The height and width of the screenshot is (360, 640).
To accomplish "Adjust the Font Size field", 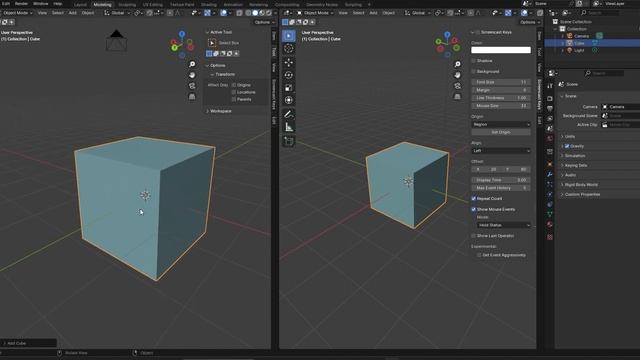I will (501, 82).
